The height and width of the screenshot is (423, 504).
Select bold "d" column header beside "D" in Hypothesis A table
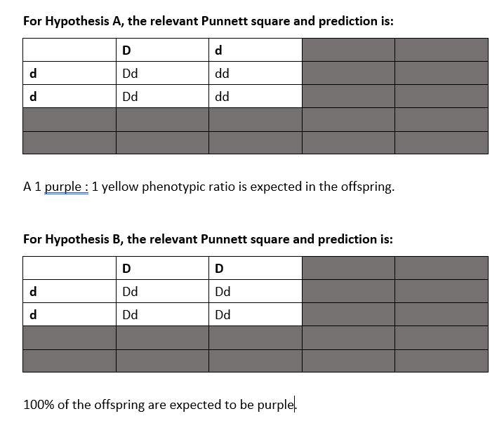[x=256, y=50]
